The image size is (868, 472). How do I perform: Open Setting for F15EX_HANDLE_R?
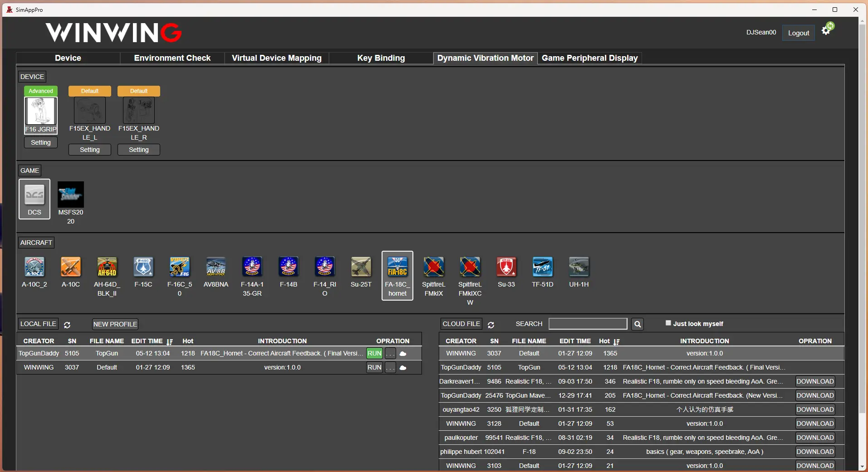click(x=139, y=150)
